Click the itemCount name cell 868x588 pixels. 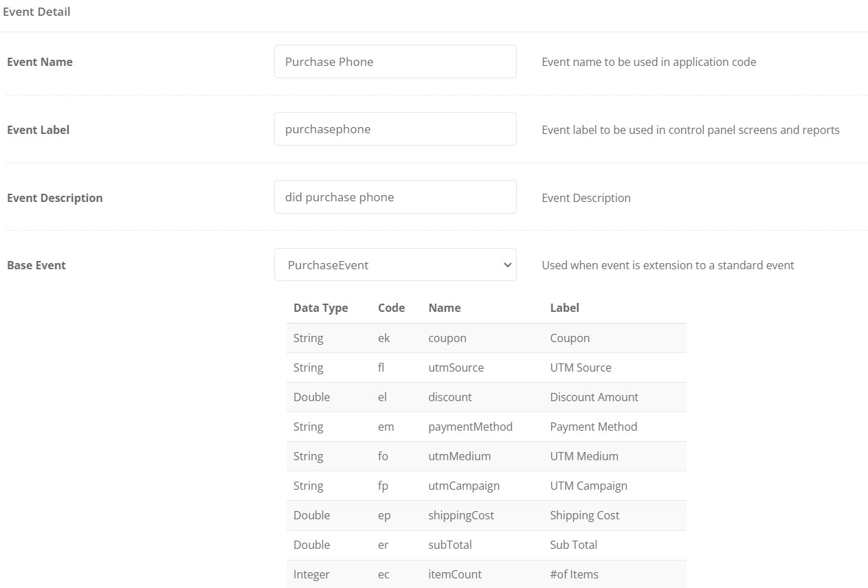tap(454, 574)
